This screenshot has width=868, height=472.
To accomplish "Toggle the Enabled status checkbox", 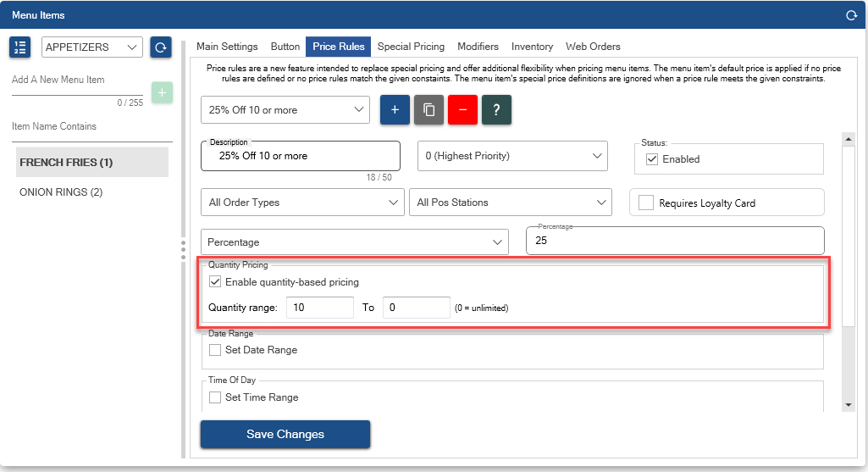I will pos(652,159).
